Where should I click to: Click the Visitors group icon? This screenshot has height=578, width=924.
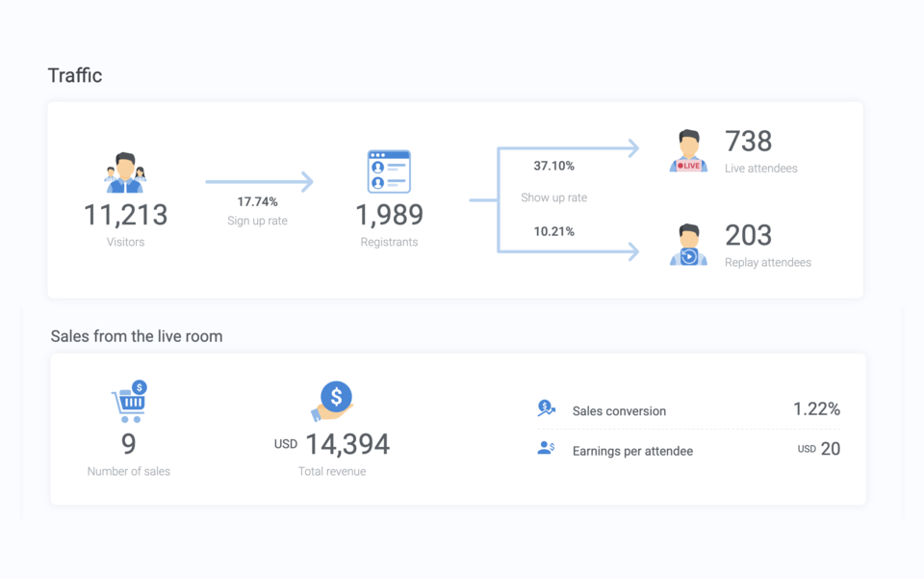pyautogui.click(x=125, y=172)
